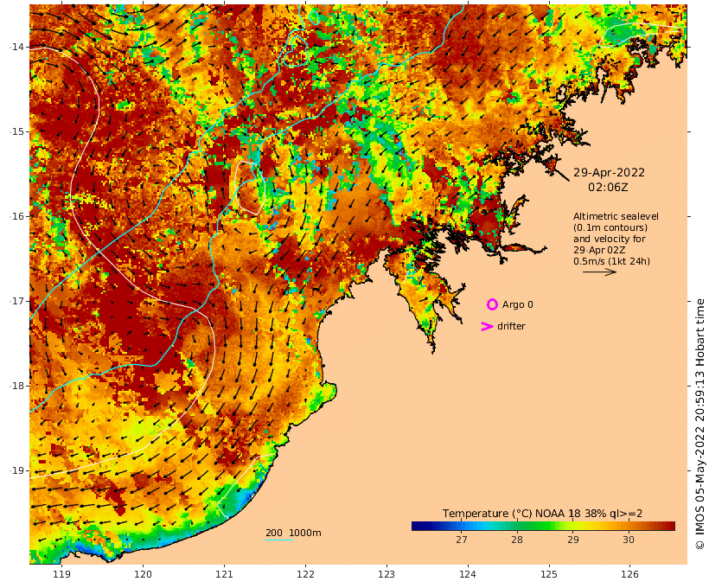This screenshot has height=588, width=709.
Task: Click the longitude label 126
Action: tap(629, 574)
